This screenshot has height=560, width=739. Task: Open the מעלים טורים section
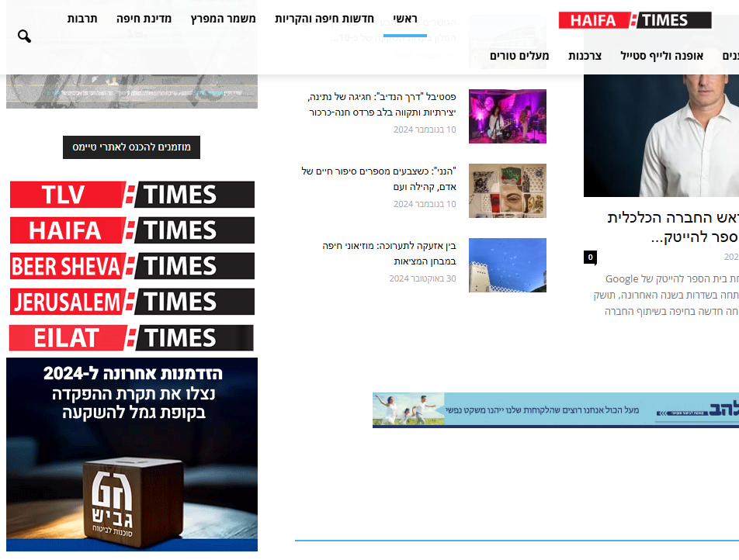coord(519,56)
